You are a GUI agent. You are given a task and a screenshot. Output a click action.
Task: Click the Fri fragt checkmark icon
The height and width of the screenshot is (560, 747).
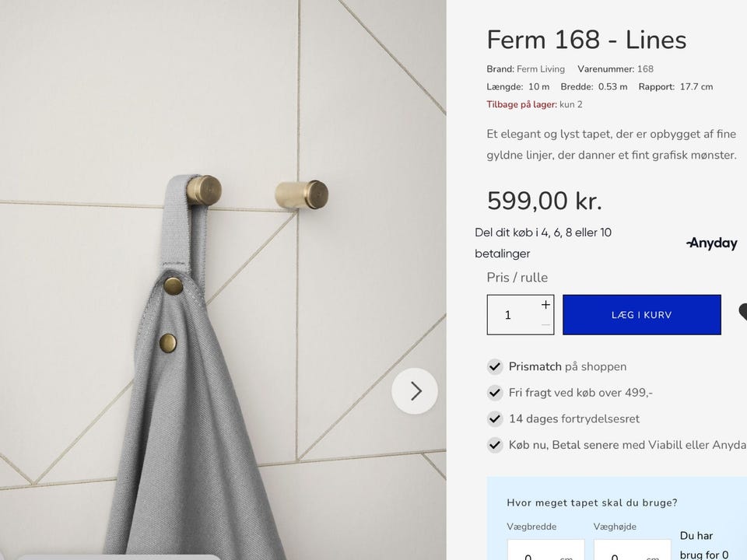point(495,393)
